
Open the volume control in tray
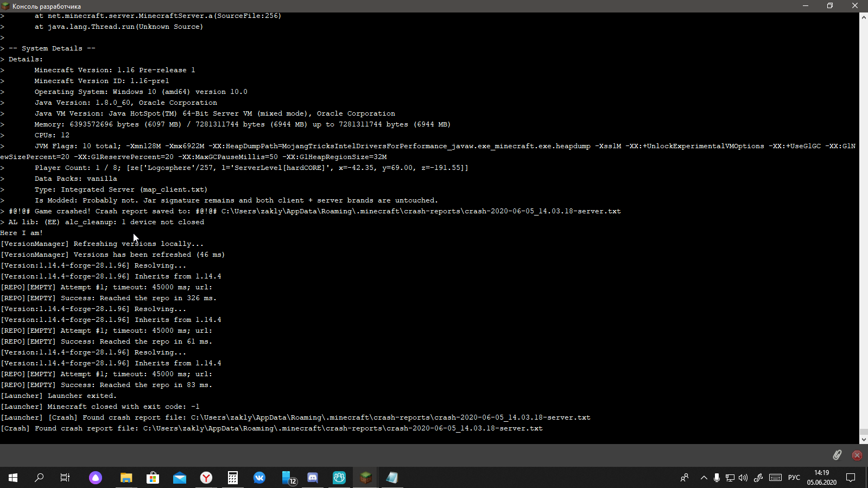(743, 478)
